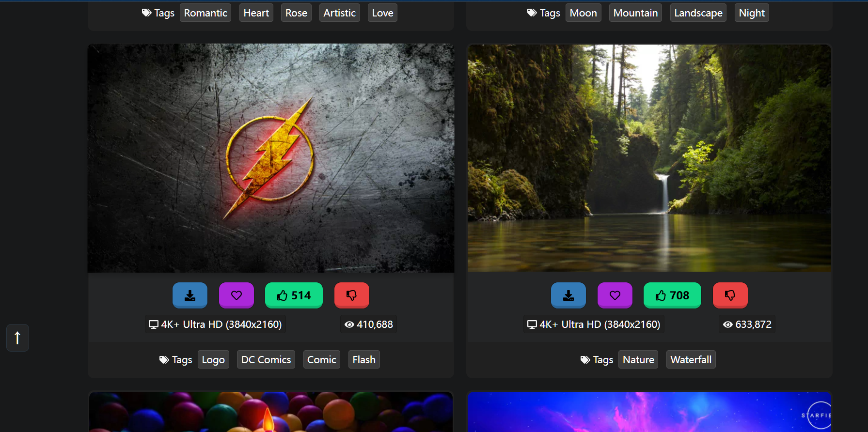The height and width of the screenshot is (432, 868).
Task: Open the Night tag
Action: (752, 13)
